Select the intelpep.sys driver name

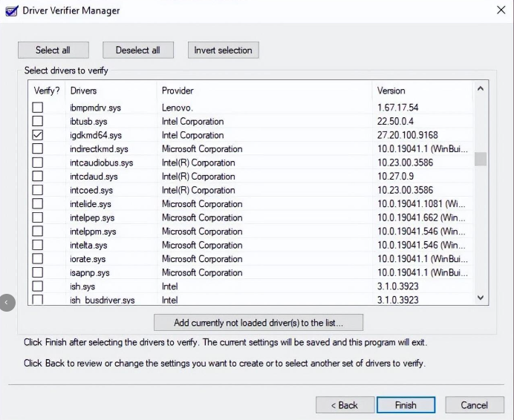coord(92,218)
